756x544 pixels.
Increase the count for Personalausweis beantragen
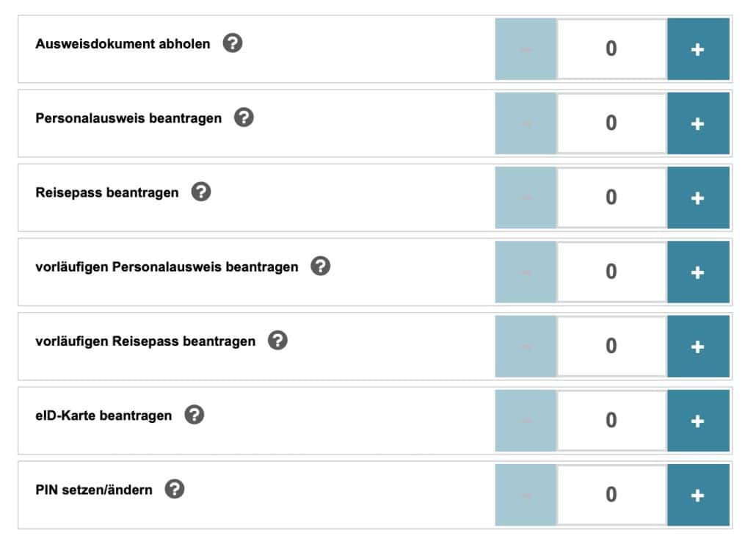click(699, 123)
